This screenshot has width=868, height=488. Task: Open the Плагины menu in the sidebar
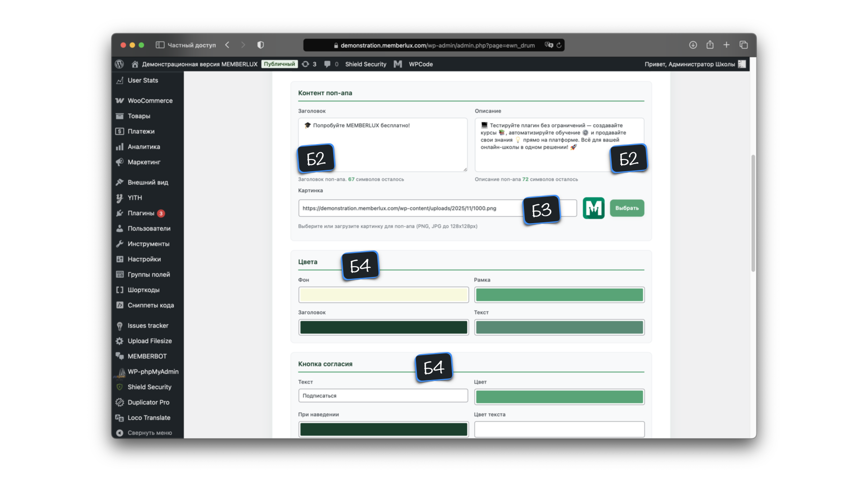click(x=141, y=213)
